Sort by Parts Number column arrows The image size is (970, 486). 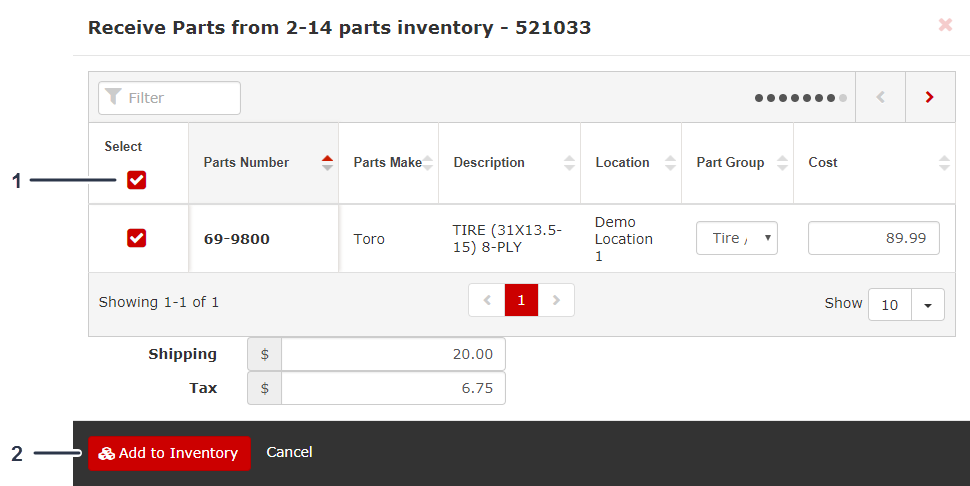pyautogui.click(x=327, y=163)
